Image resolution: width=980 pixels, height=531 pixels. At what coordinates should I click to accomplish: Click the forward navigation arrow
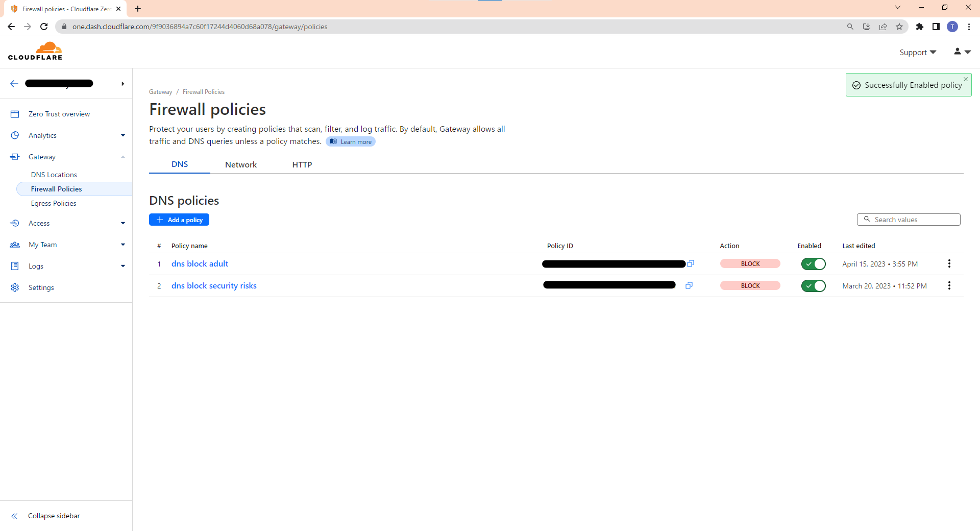pyautogui.click(x=28, y=27)
